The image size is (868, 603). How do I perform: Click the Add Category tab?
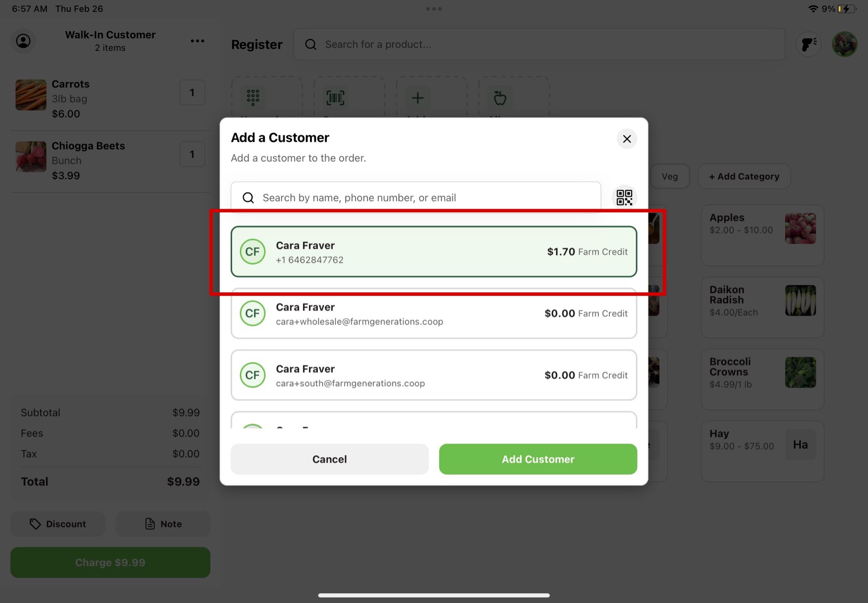click(744, 176)
